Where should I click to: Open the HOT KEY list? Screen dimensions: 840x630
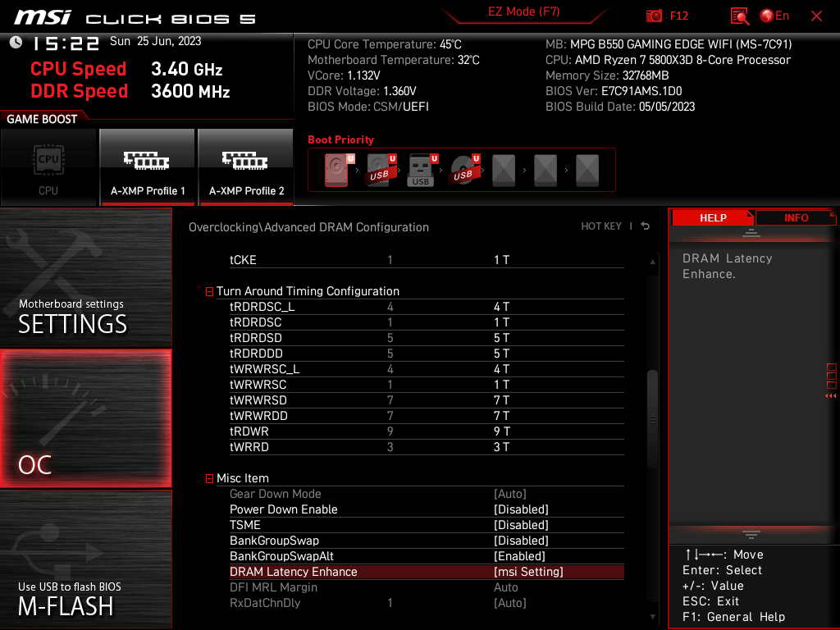pyautogui.click(x=601, y=226)
